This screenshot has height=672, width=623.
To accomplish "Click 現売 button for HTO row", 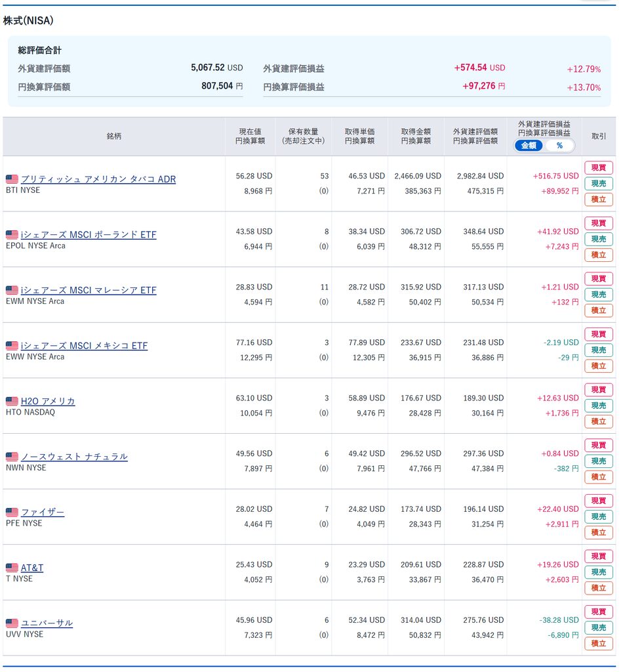I will 599,406.
